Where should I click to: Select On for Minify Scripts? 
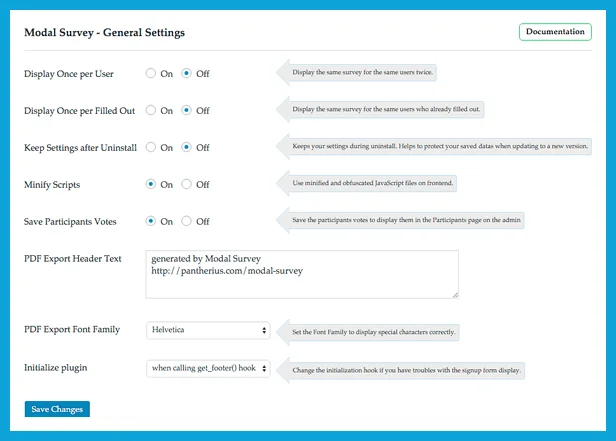click(x=151, y=184)
